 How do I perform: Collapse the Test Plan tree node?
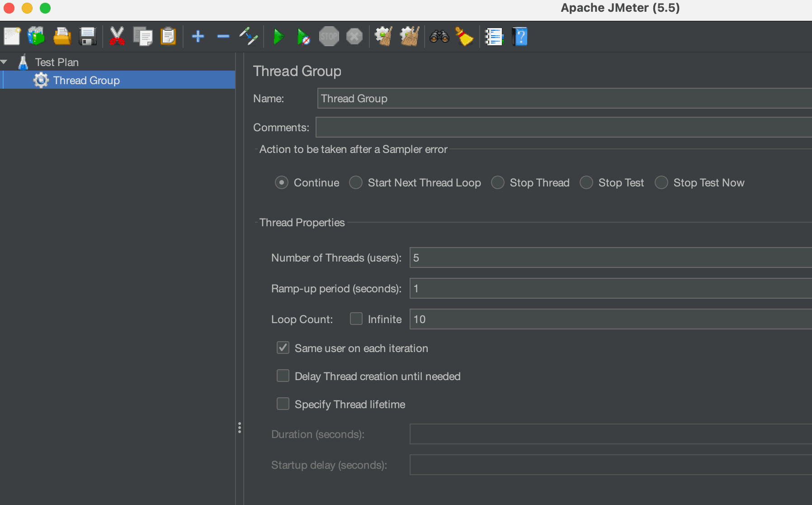5,61
